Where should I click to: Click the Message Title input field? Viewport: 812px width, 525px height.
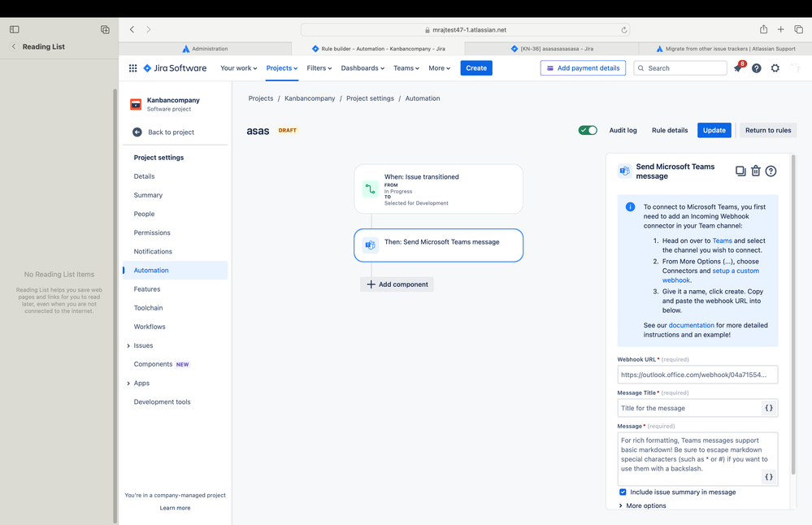point(697,408)
